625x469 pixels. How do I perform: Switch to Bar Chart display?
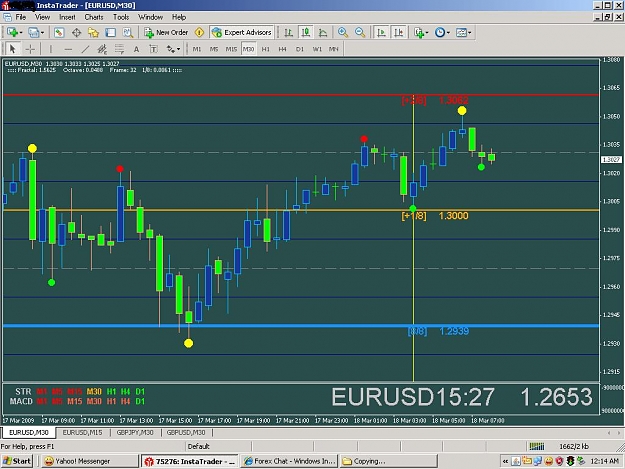pyautogui.click(x=288, y=32)
